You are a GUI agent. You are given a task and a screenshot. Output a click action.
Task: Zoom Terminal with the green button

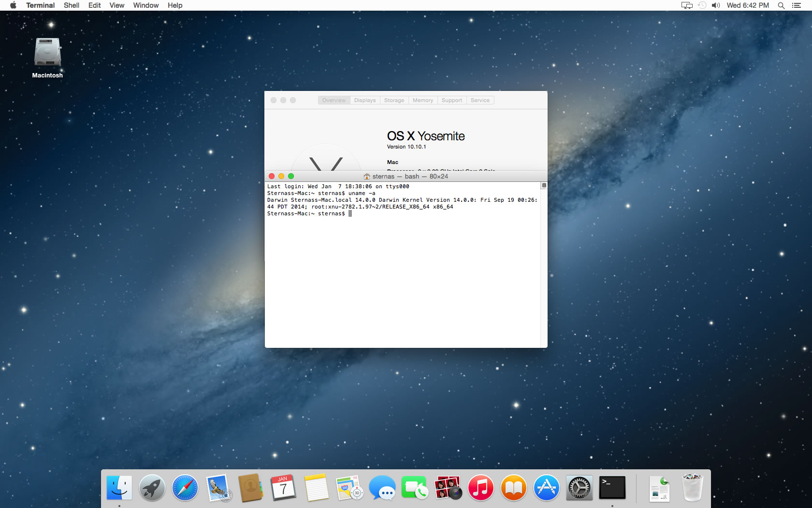(x=291, y=176)
